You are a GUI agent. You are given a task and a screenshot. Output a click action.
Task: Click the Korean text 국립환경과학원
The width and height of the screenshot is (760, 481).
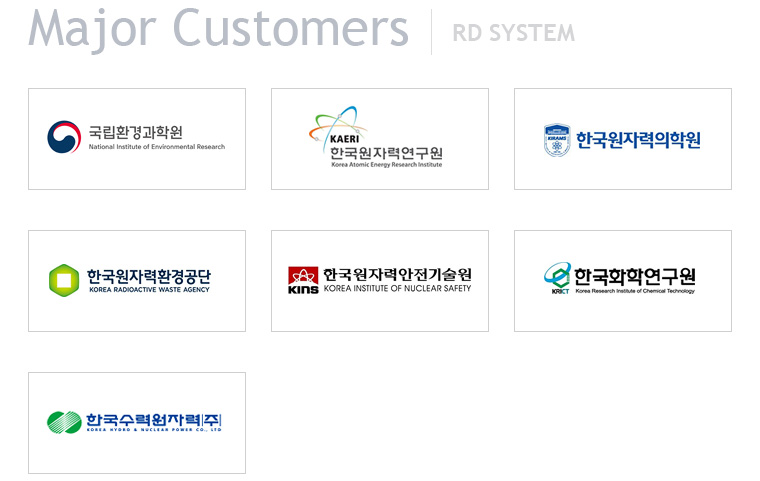pos(135,132)
